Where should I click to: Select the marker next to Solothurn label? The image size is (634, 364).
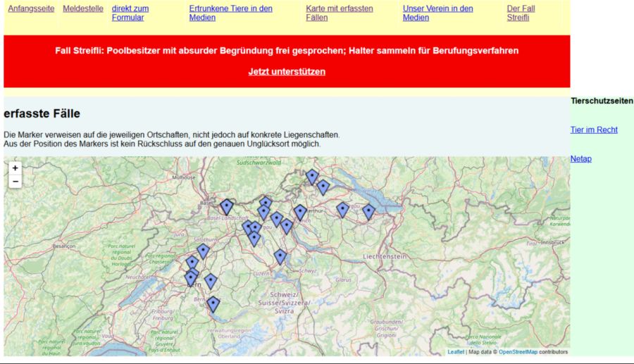click(x=204, y=251)
